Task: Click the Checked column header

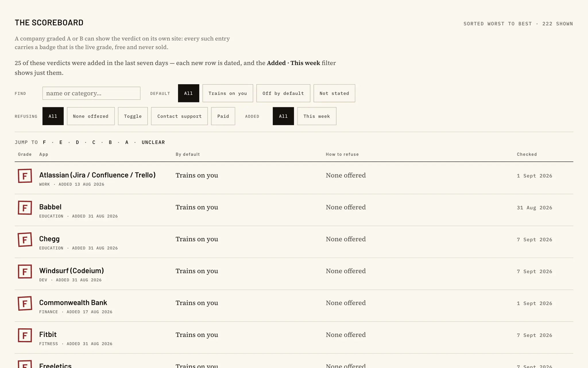Action: (x=527, y=154)
